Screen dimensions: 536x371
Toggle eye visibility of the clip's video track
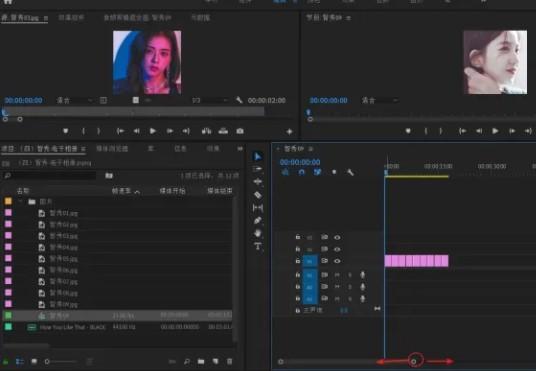point(337,261)
